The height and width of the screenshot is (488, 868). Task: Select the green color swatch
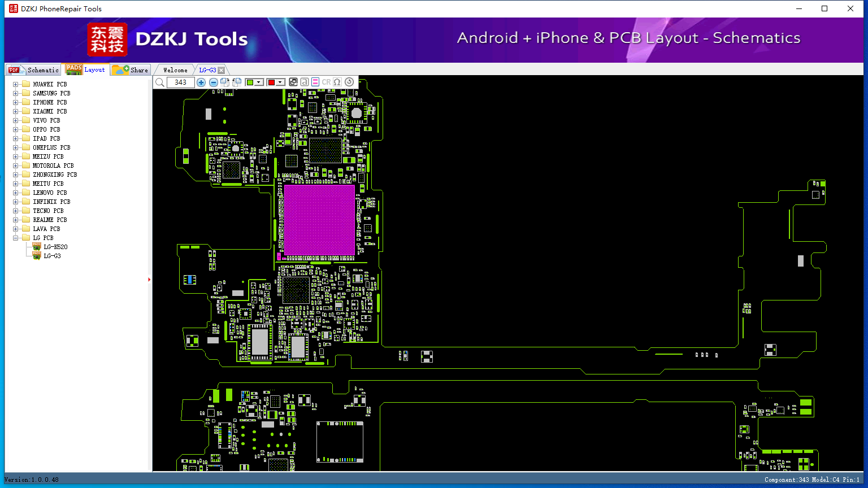(x=250, y=82)
